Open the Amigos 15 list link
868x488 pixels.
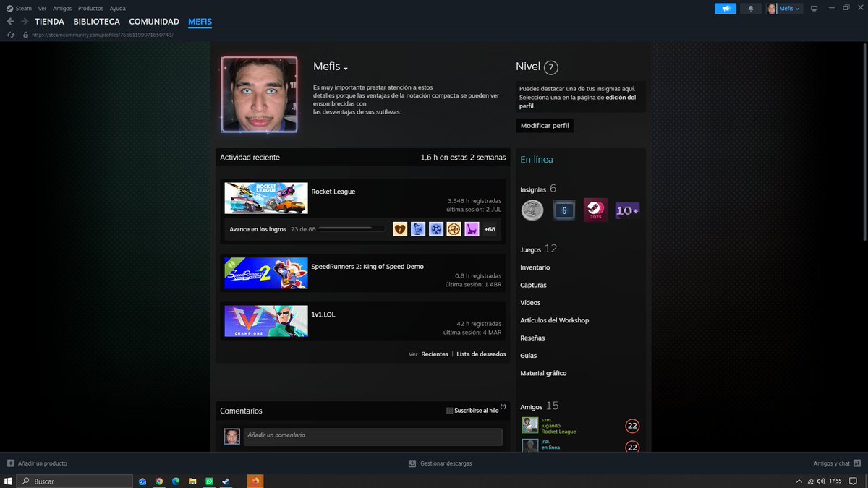click(x=539, y=406)
